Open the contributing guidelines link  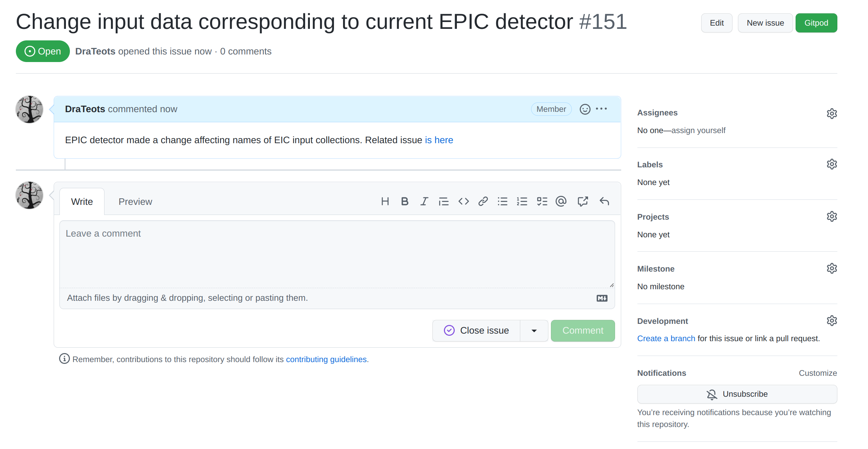(326, 359)
